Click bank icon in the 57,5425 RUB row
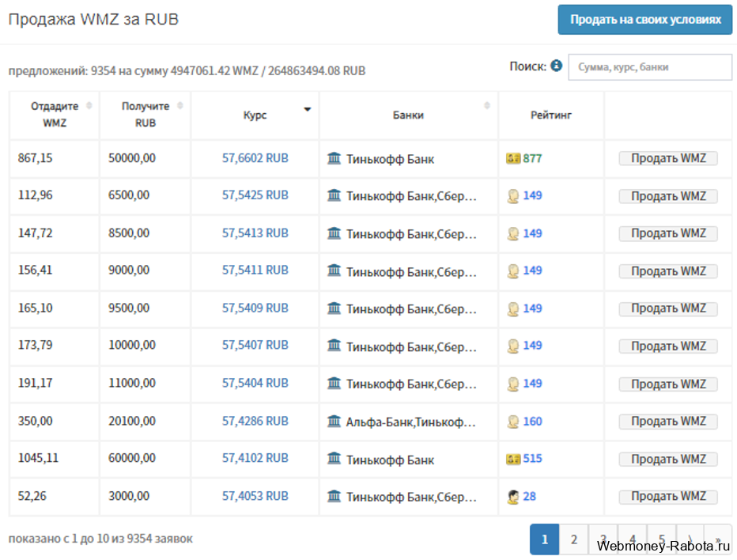Image resolution: width=737 pixels, height=560 pixels. tap(334, 195)
